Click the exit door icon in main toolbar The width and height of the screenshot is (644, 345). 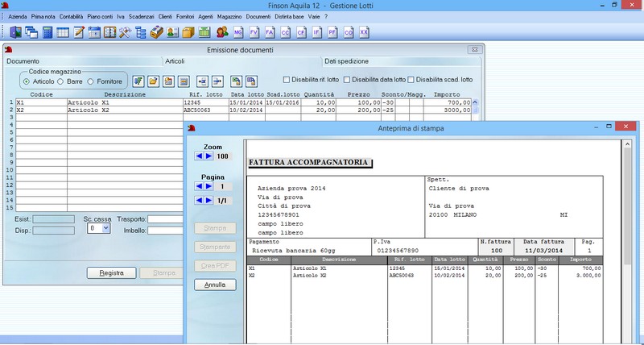click(x=16, y=32)
